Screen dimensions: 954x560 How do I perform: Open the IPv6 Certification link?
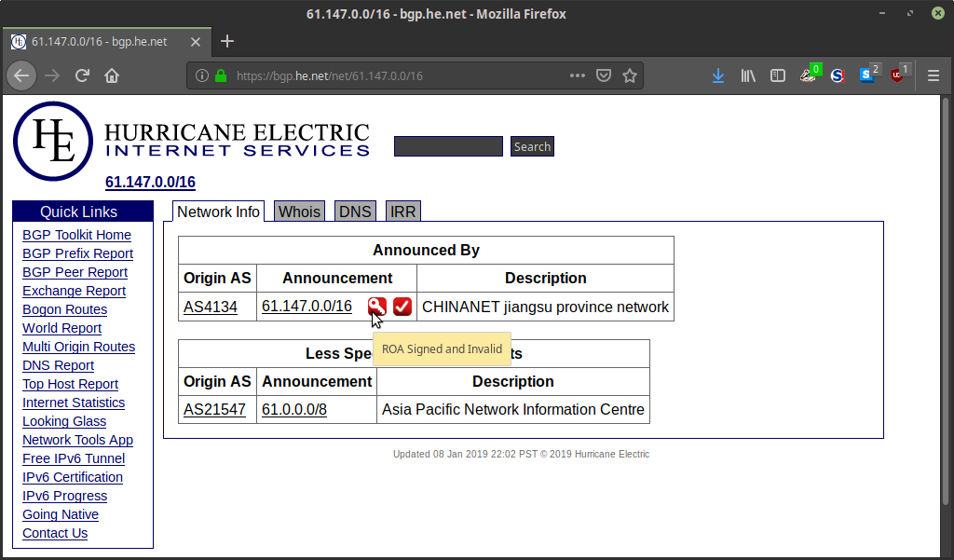(x=73, y=477)
